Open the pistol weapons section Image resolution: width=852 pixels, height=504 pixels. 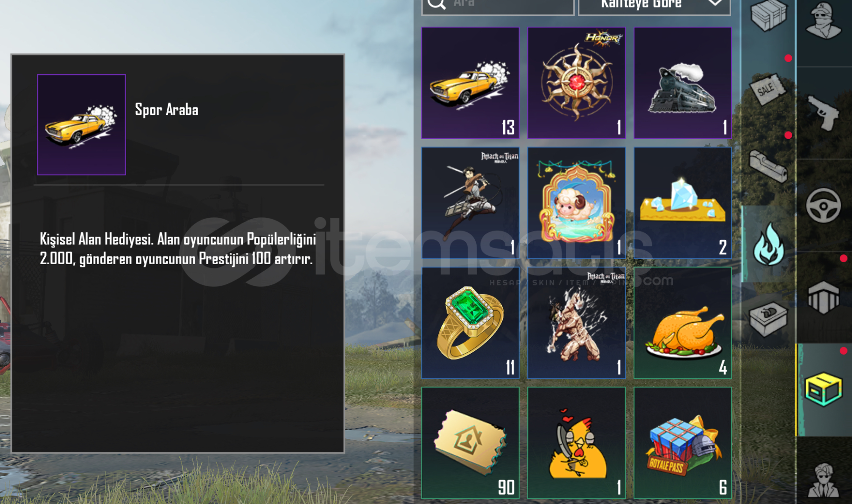(824, 112)
